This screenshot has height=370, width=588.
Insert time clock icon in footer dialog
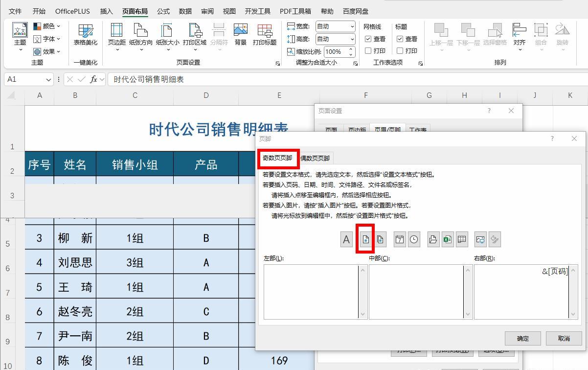[x=414, y=239]
